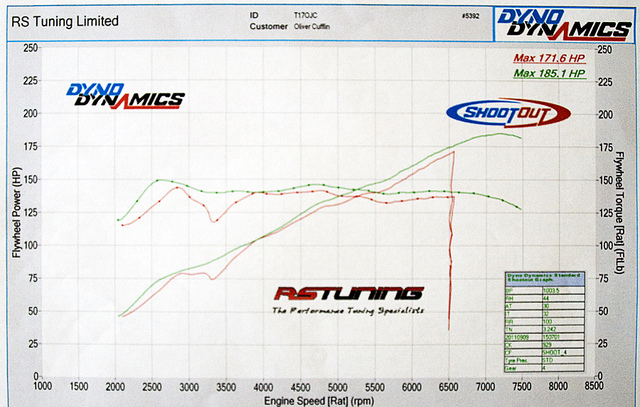Screen dimensions: 640x407
Task: Select the green Max 185.1 HP legend entry
Action: (548, 74)
